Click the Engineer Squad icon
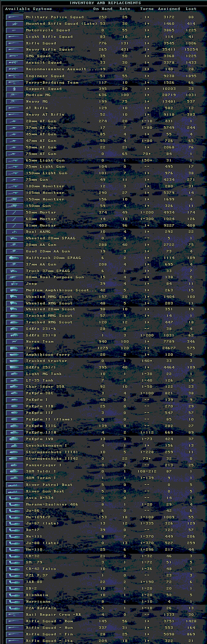The width and height of the screenshot is (207, 644). 15,76
